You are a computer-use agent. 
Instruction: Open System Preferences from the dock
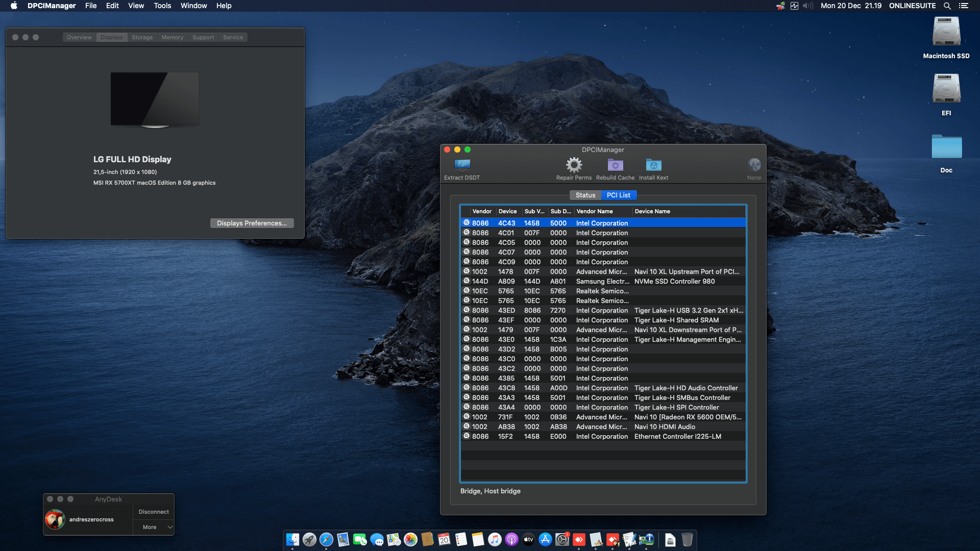562,539
